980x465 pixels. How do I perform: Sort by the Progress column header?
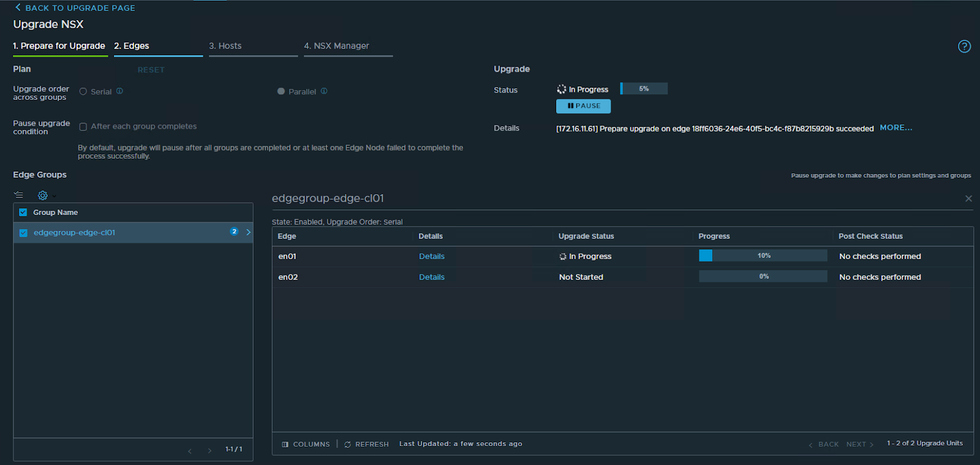(x=714, y=236)
